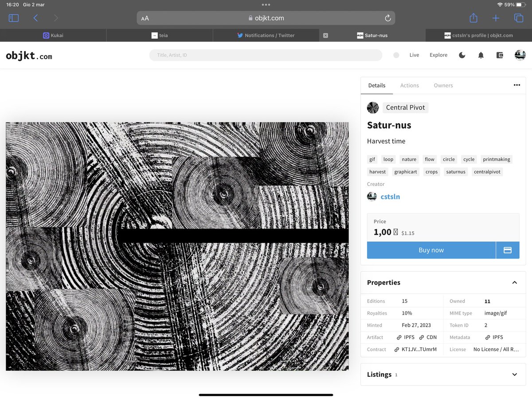The image size is (532, 399).
Task: Click the Central Pivot collection avatar
Action: click(x=373, y=107)
